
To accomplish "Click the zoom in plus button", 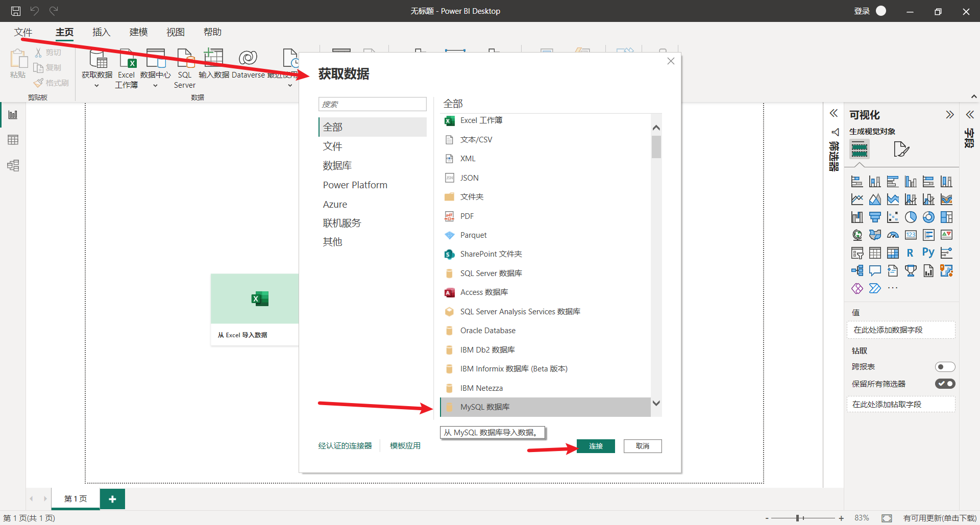I will click(x=841, y=518).
